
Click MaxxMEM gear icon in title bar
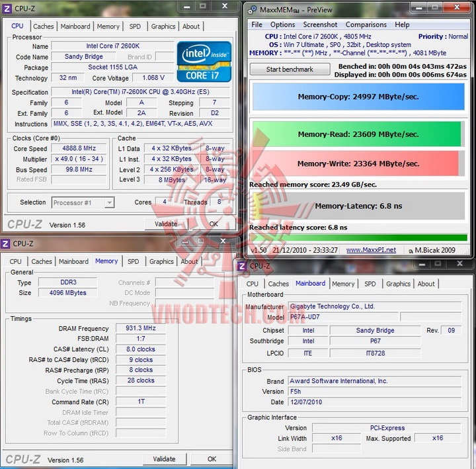click(x=253, y=10)
